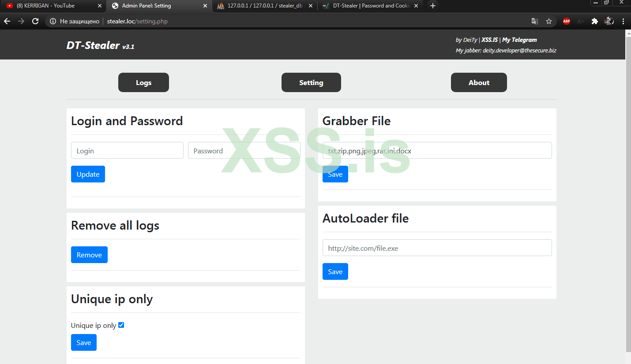The width and height of the screenshot is (631, 364).
Task: Click the browser forward arrow
Action: pos(21,21)
